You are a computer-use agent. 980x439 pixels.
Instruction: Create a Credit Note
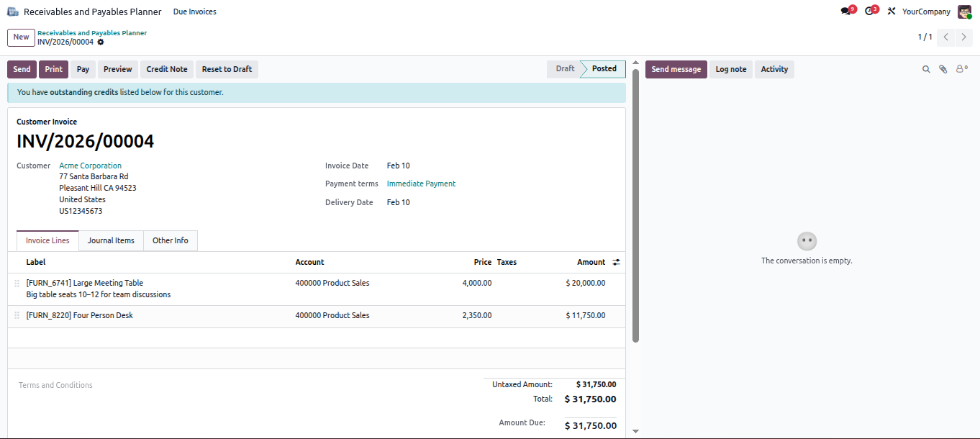coord(167,69)
